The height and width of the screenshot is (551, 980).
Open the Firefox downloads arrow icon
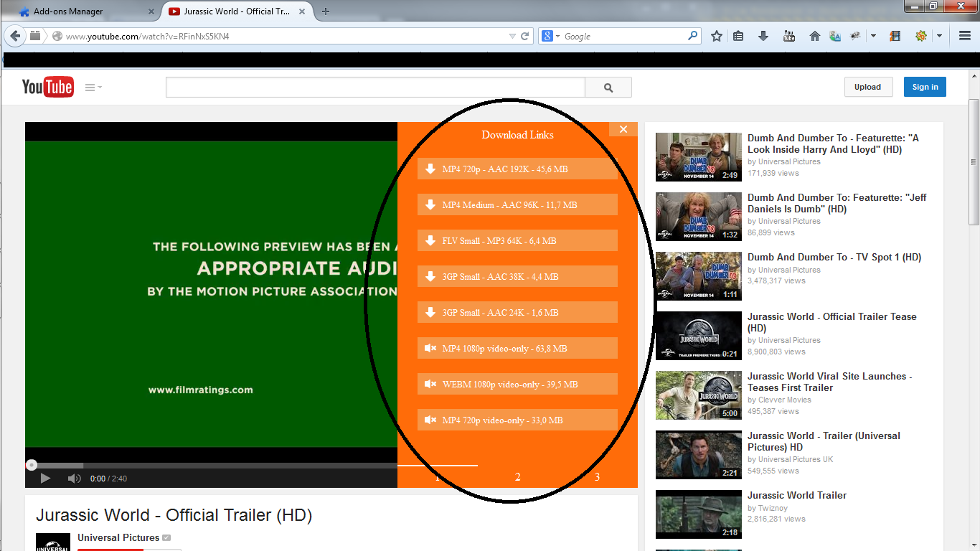[x=763, y=36]
